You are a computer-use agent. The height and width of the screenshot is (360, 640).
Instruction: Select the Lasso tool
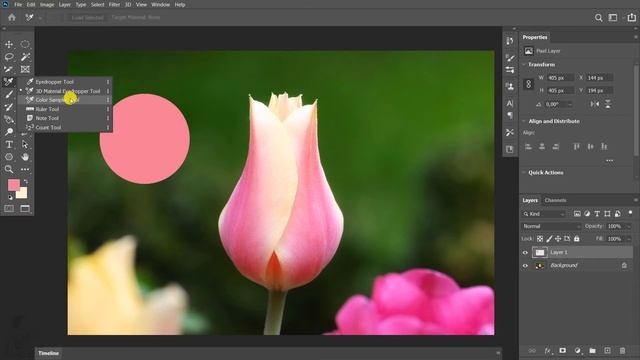click(9, 57)
